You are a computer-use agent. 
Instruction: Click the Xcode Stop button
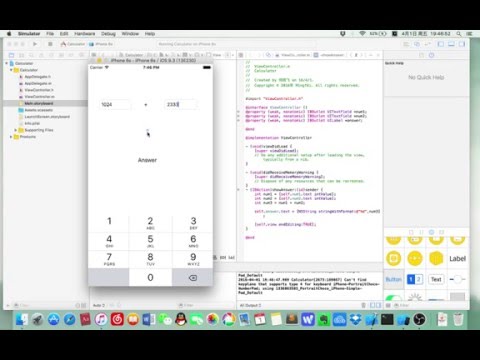coord(50,44)
